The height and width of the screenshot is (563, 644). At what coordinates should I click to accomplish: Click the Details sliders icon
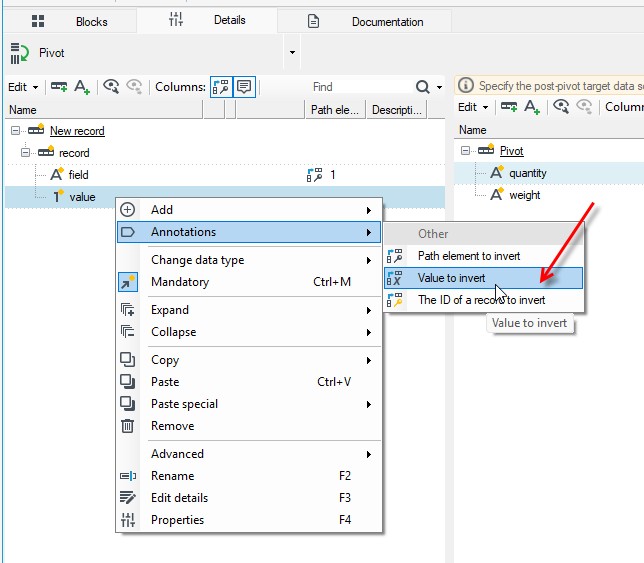176,19
